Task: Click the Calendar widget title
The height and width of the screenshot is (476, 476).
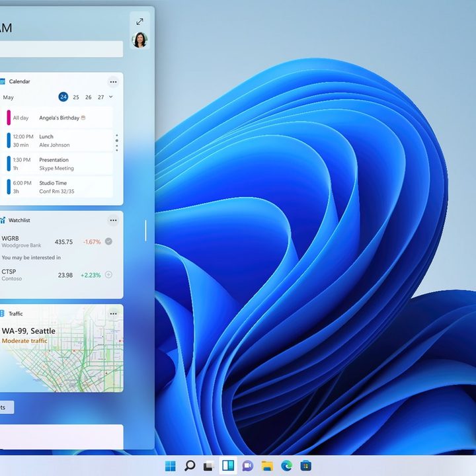Action: (x=19, y=81)
